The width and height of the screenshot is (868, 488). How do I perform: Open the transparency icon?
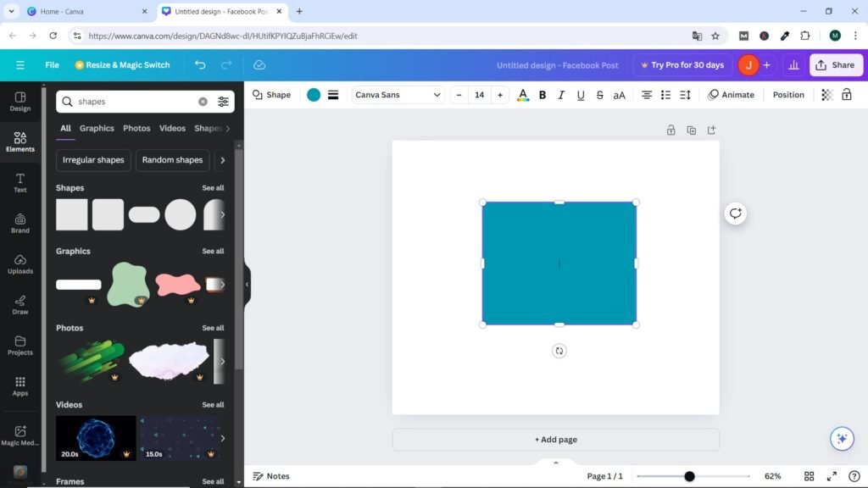[x=827, y=95]
